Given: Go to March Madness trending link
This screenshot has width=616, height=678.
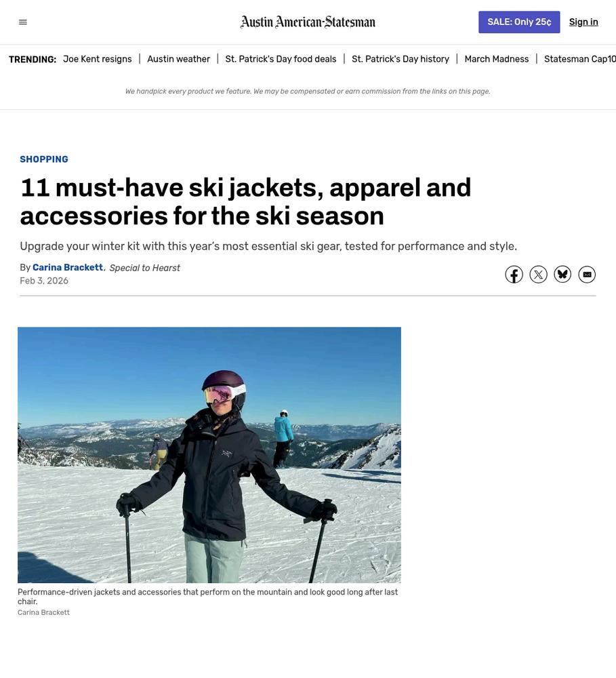Looking at the screenshot, I should pyautogui.click(x=497, y=59).
